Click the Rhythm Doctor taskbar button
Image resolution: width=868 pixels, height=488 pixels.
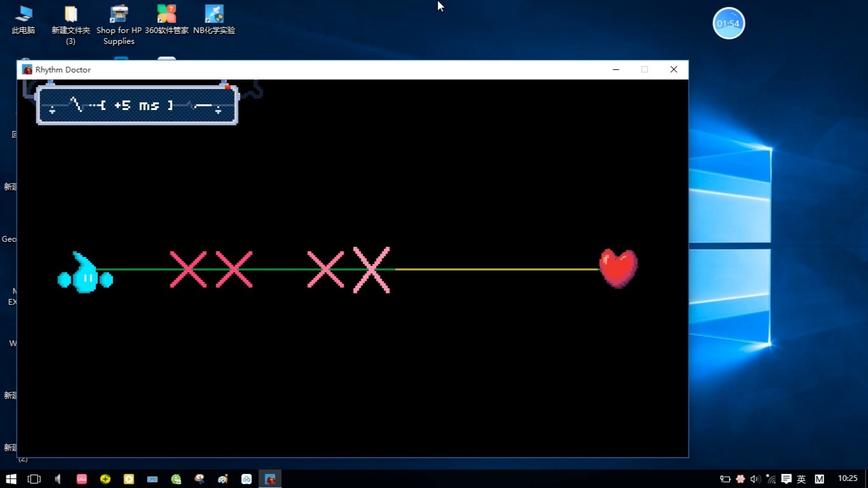pyautogui.click(x=270, y=479)
